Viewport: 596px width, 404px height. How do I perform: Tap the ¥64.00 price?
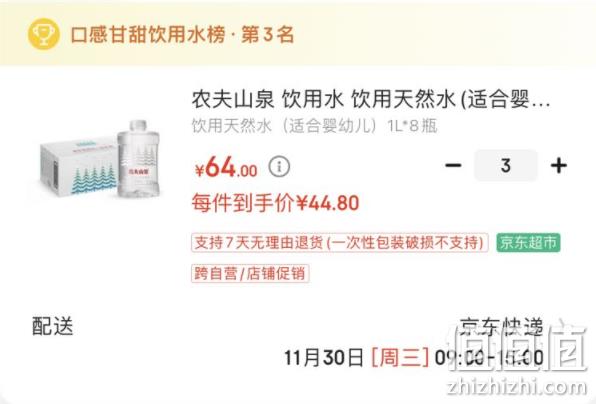tap(226, 167)
